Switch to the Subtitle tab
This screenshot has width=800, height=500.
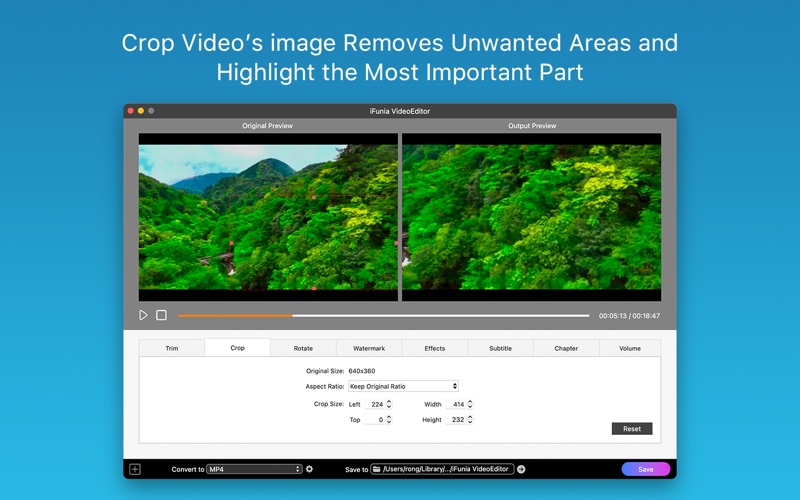coord(501,348)
